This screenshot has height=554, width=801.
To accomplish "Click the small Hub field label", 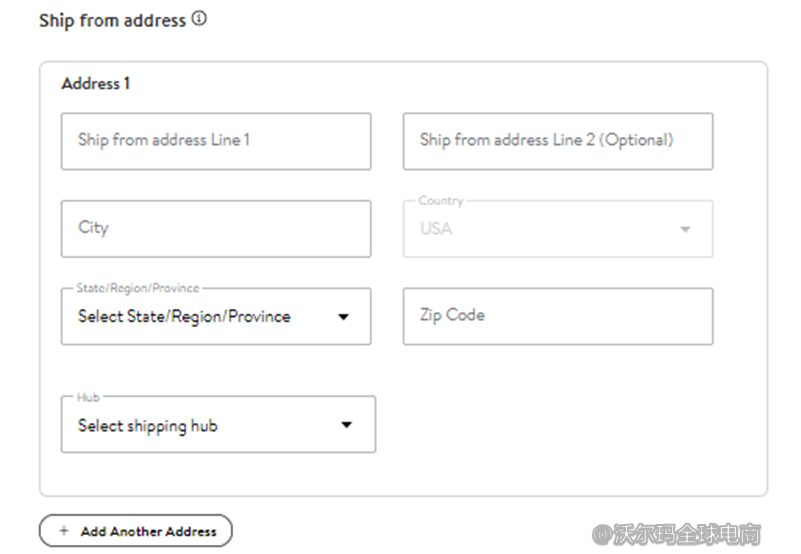I will (x=88, y=397).
